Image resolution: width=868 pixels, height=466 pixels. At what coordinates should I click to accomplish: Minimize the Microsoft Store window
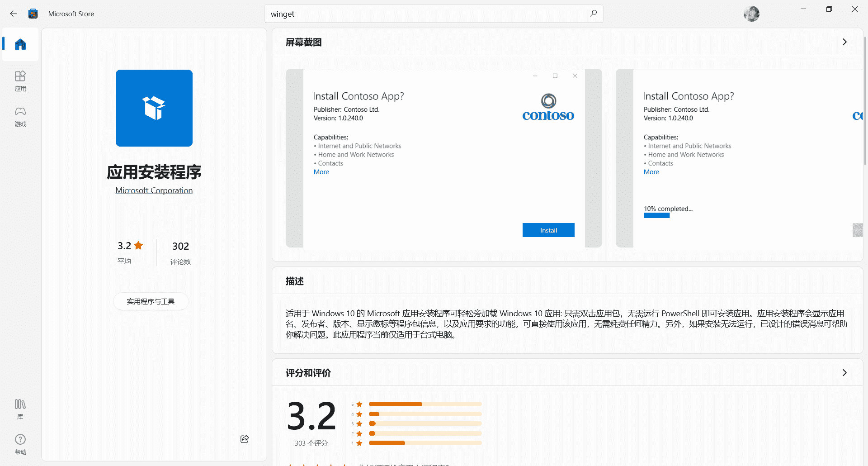coord(803,9)
